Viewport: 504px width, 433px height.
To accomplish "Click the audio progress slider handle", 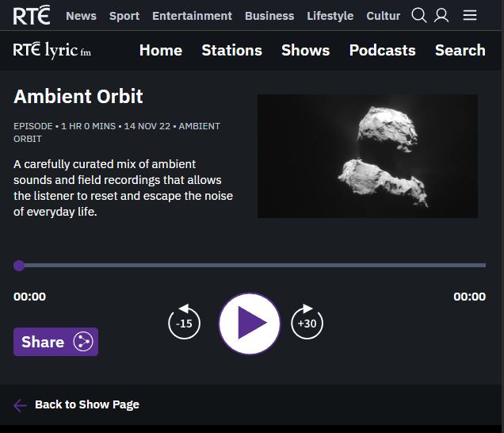I will pos(19,266).
